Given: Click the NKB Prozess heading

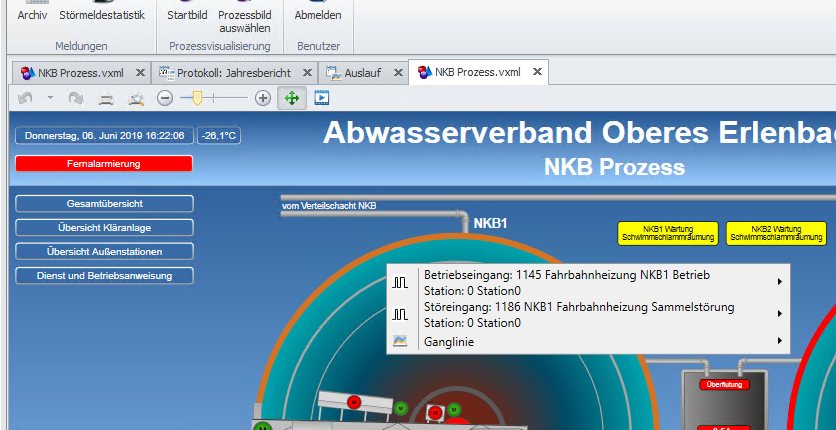Looking at the screenshot, I should (x=614, y=167).
